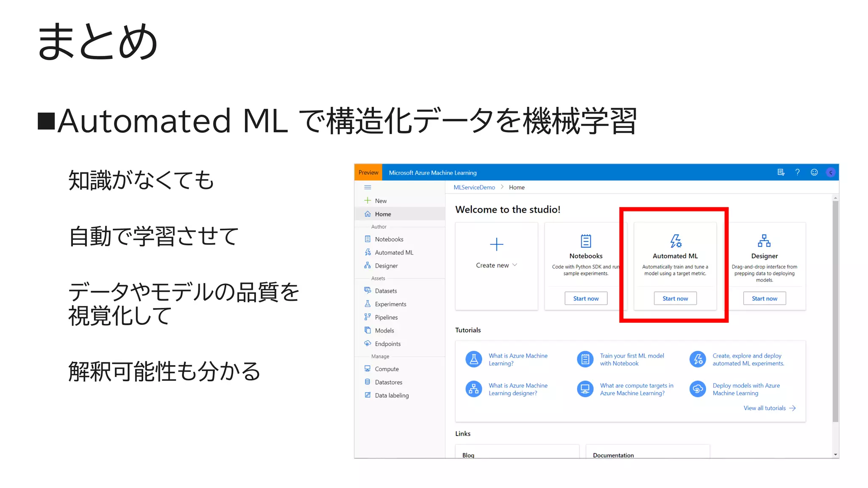This screenshot has height=488, width=868.
Task: Click the Designer card icon
Action: [764, 241]
